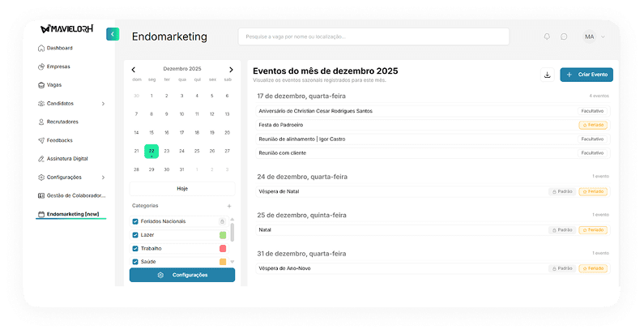Click the red Trabalho color swatch
Viewport: 644px width, 334px height.
[x=223, y=249]
